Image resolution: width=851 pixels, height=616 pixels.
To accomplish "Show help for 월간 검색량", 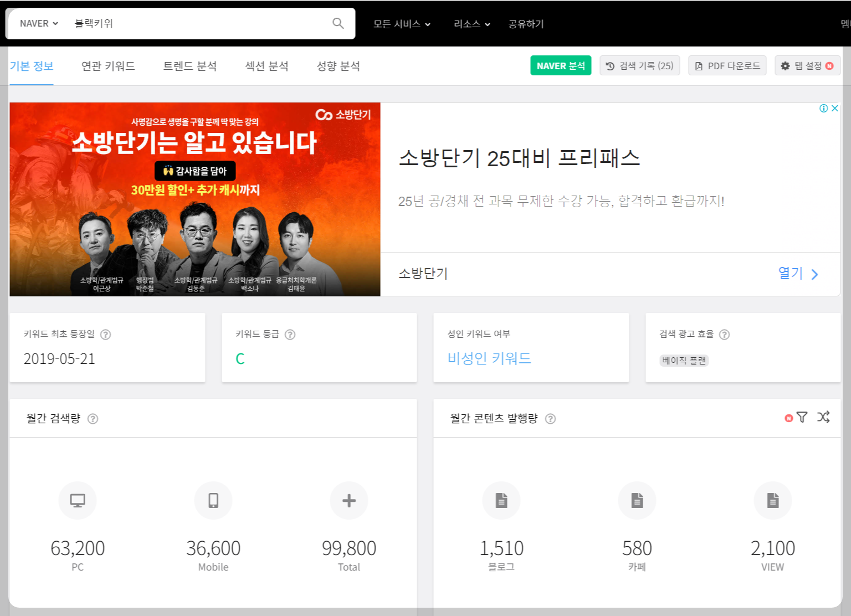I will point(93,419).
